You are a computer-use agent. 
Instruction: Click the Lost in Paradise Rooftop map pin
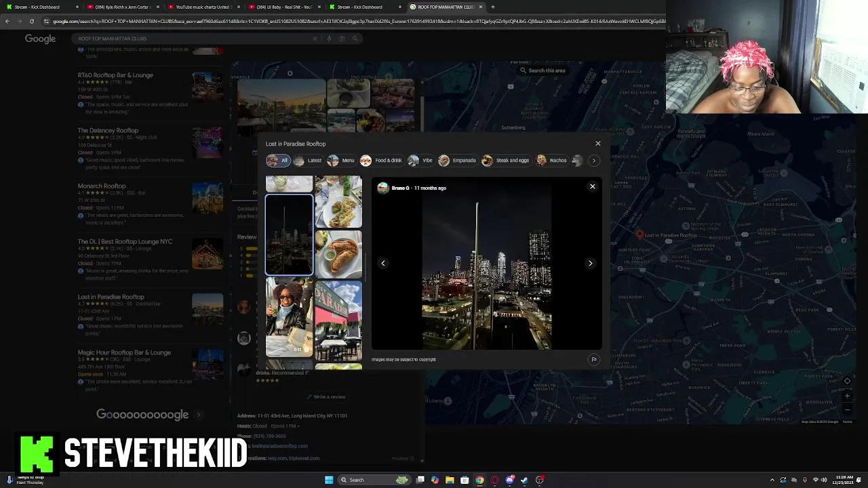639,235
